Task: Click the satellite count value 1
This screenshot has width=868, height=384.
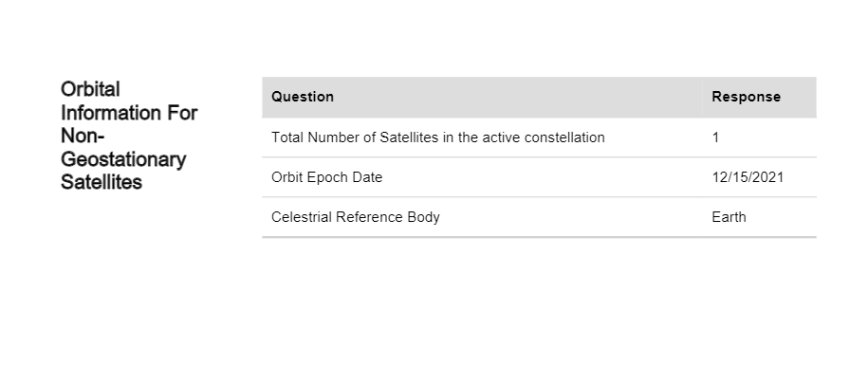Action: tap(715, 137)
